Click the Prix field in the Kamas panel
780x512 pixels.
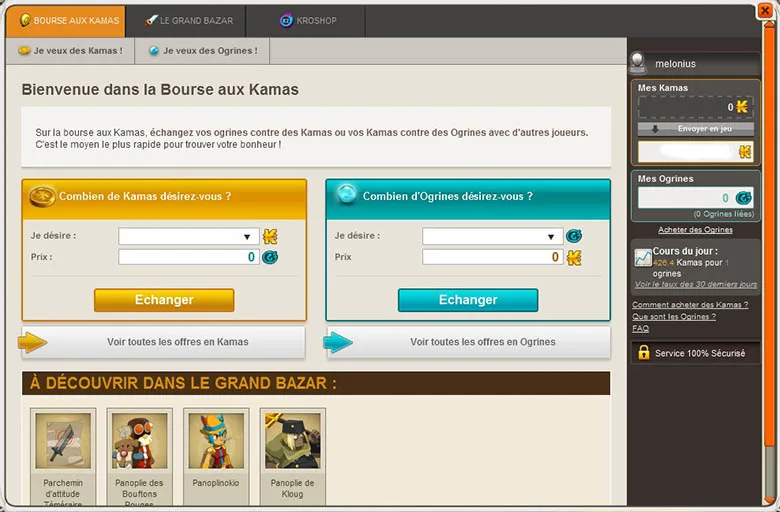point(189,257)
